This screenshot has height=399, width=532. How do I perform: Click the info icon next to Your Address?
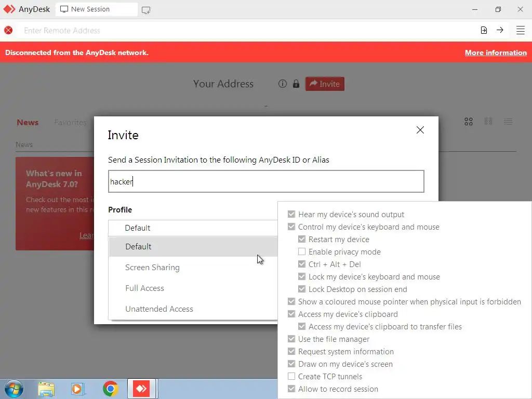tap(282, 84)
